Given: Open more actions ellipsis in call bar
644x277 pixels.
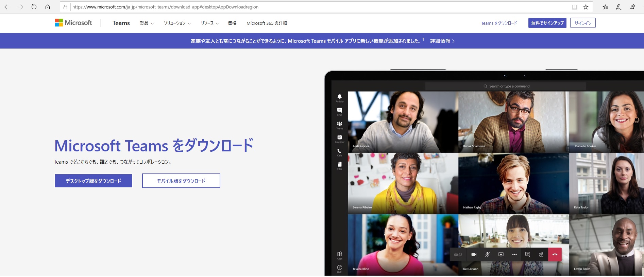Looking at the screenshot, I should click(x=514, y=254).
